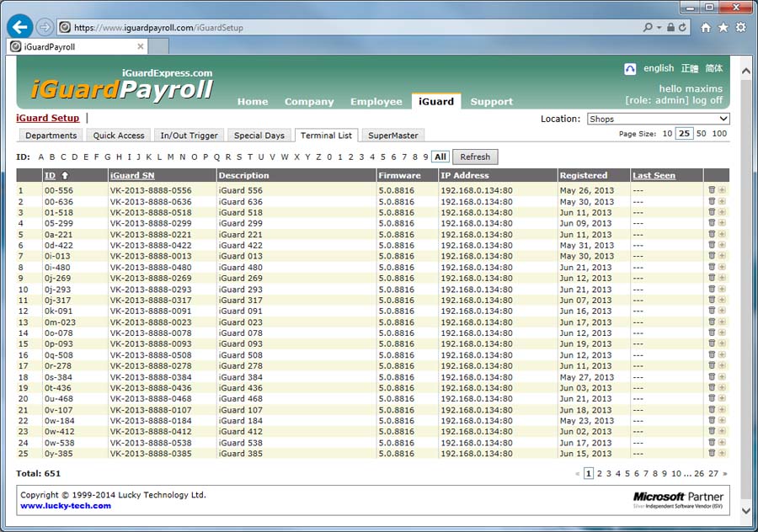Screen dimensions: 758x532
Task: Log off from the admin account
Action: click(x=707, y=100)
